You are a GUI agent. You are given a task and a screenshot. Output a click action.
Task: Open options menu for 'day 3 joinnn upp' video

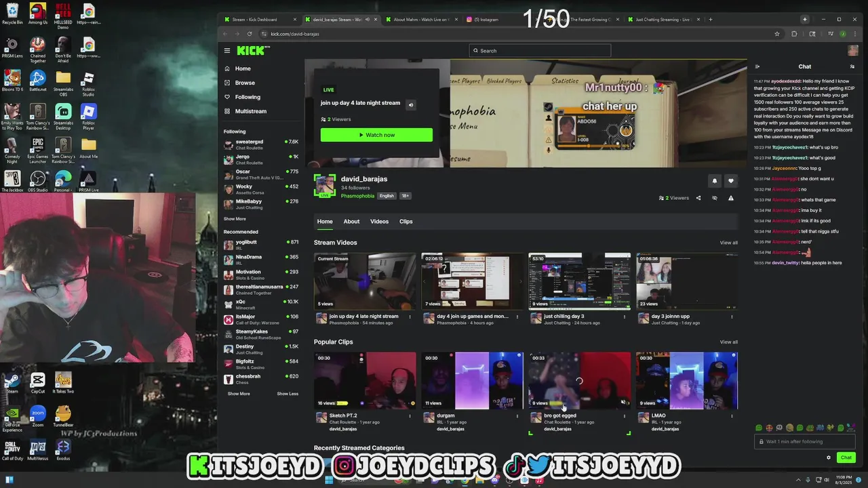tap(732, 317)
